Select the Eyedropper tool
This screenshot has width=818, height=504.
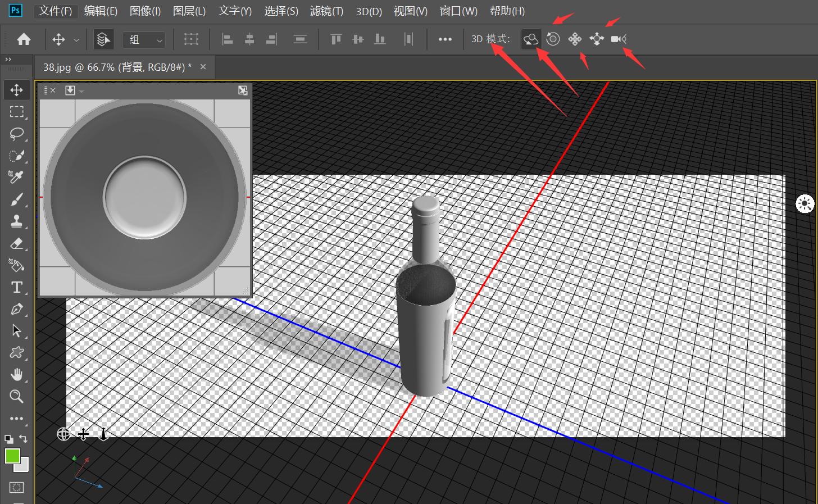click(16, 178)
